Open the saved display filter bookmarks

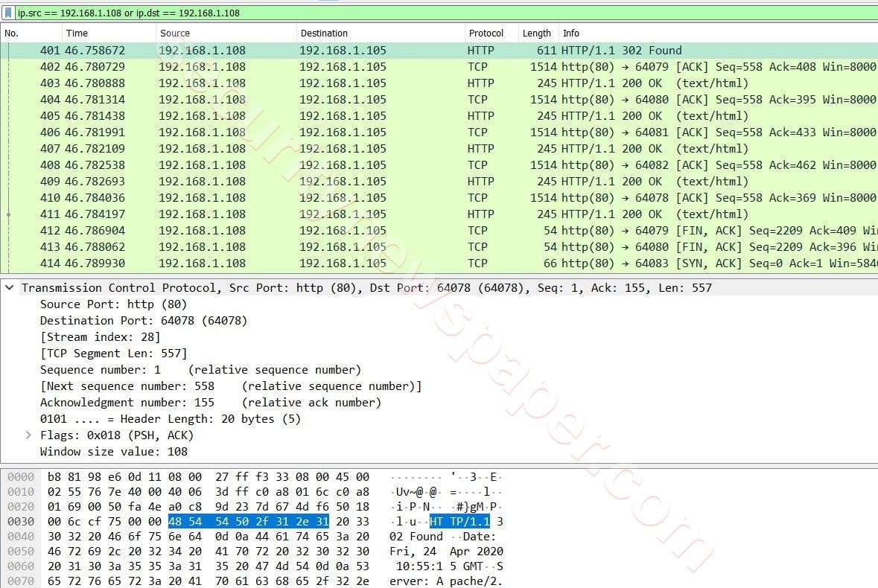pos(8,13)
